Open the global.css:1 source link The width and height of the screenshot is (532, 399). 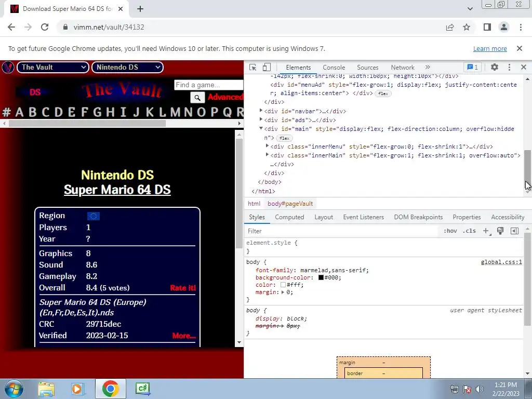point(501,262)
